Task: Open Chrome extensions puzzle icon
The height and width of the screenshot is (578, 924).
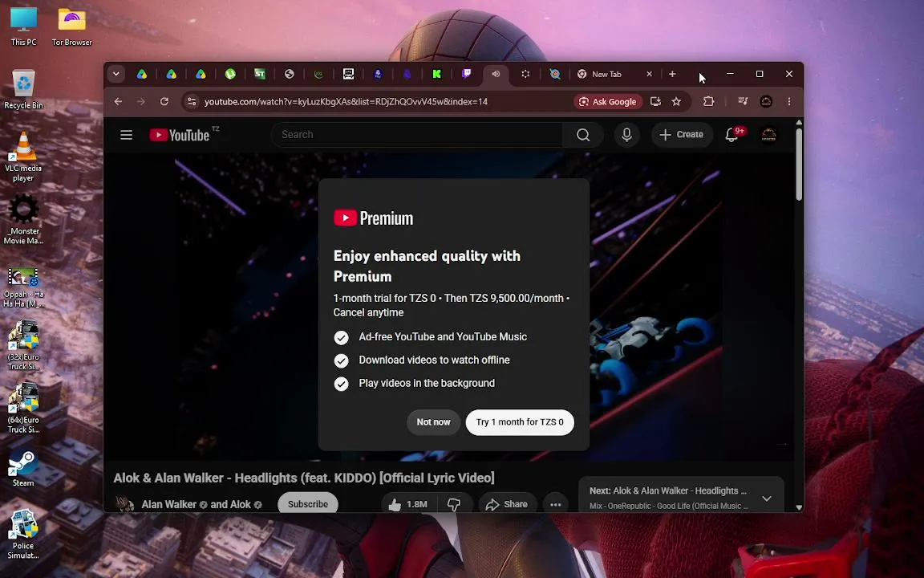Action: pyautogui.click(x=708, y=101)
